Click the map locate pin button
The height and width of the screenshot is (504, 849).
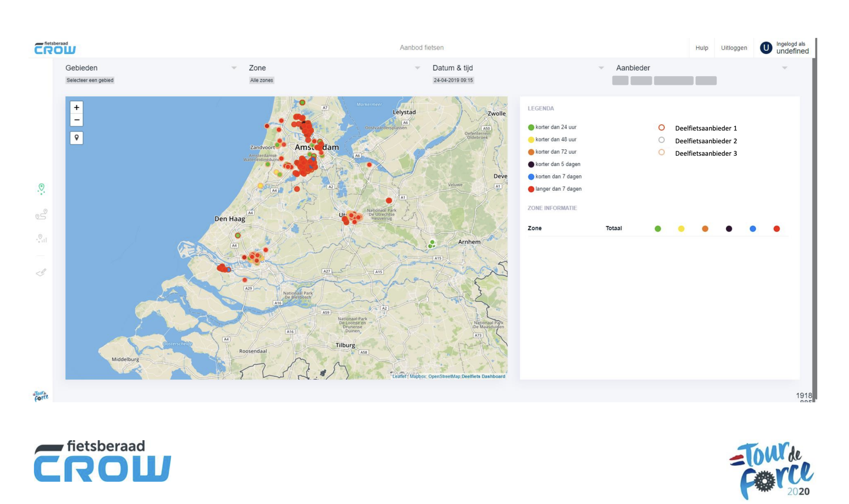(x=76, y=138)
